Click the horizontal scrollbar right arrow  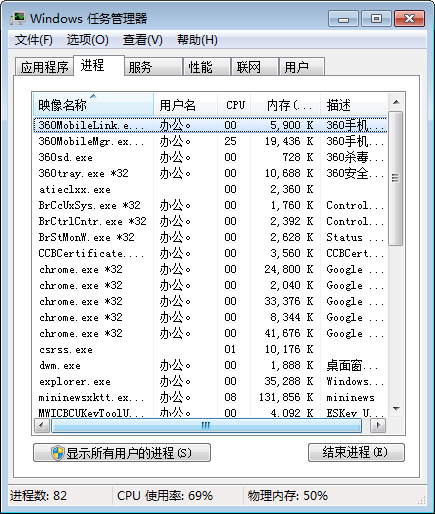(x=378, y=425)
